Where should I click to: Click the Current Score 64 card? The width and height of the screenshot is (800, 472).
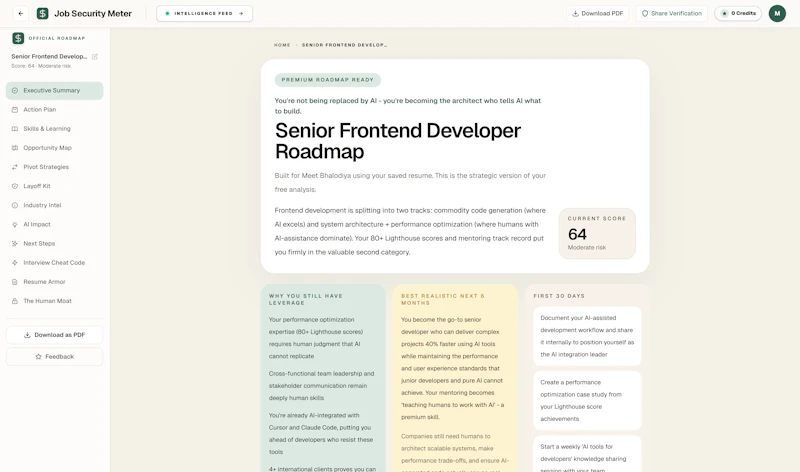coord(597,233)
